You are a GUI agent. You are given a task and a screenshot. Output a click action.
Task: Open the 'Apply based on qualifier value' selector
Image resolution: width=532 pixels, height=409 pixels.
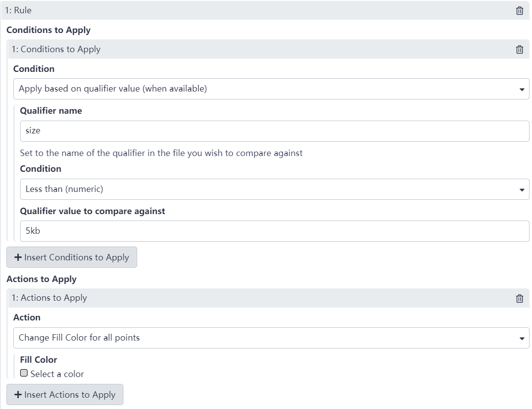266,89
